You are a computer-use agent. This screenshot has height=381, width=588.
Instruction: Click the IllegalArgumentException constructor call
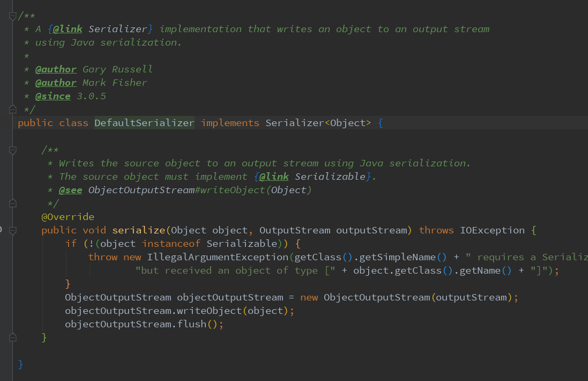coord(218,257)
